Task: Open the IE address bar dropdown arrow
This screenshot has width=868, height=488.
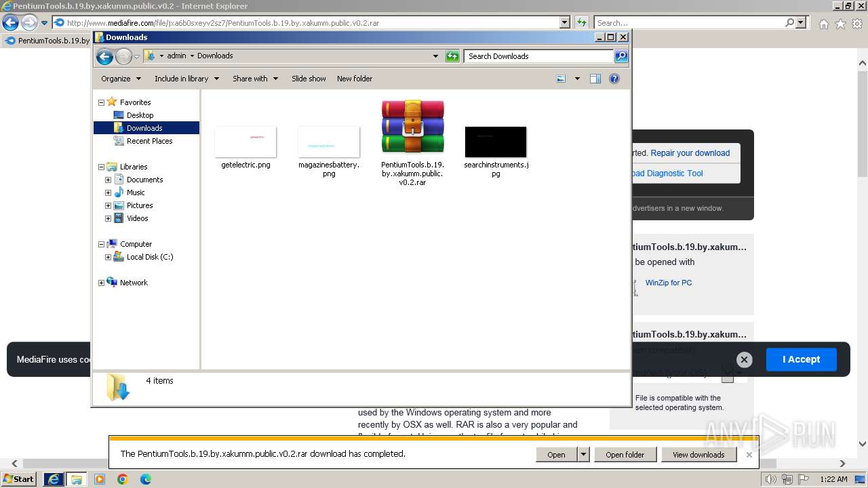Action: (x=565, y=22)
